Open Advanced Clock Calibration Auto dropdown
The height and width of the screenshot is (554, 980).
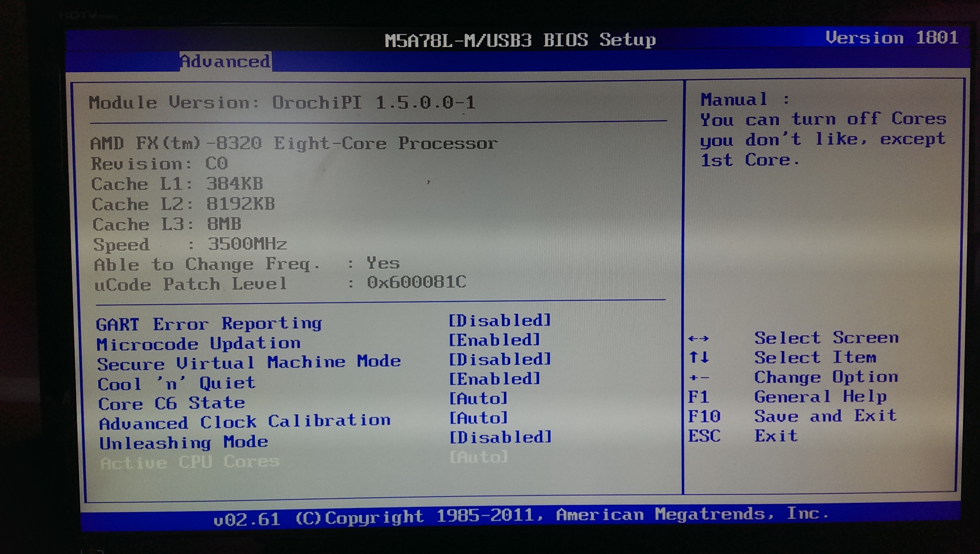click(478, 418)
